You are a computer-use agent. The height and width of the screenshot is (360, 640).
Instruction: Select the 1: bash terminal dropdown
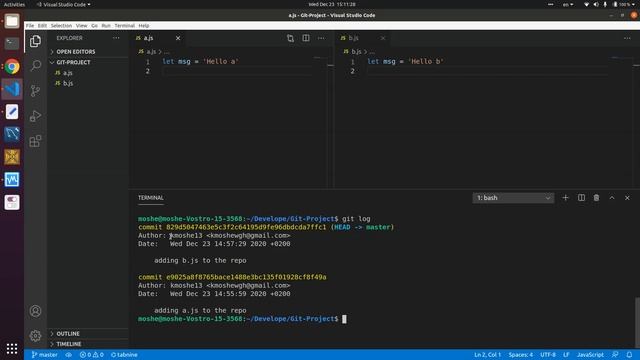[513, 198]
